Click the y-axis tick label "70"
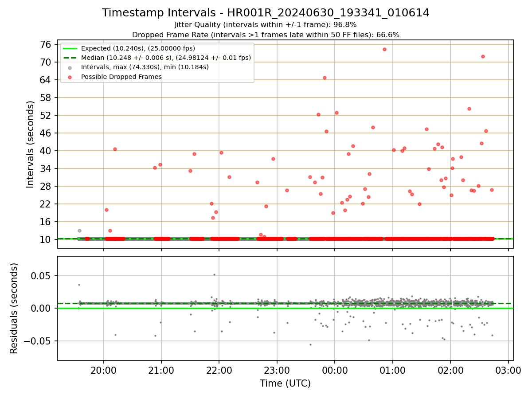 [x=45, y=62]
